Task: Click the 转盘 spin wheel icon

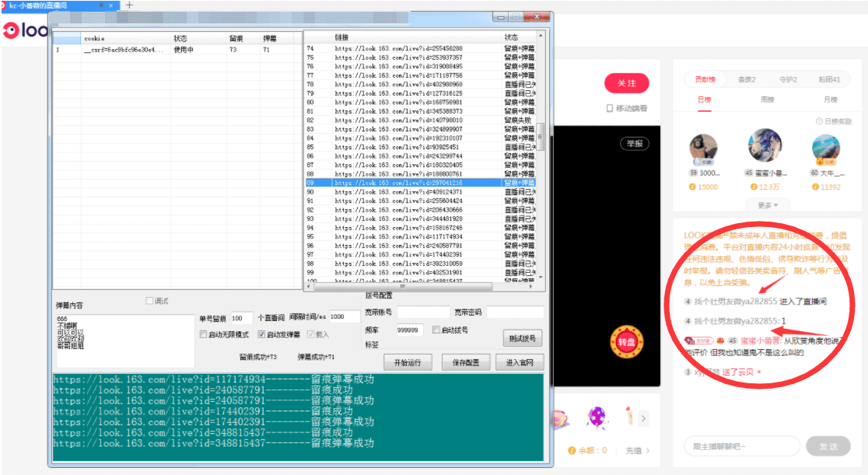Action: pyautogui.click(x=626, y=342)
